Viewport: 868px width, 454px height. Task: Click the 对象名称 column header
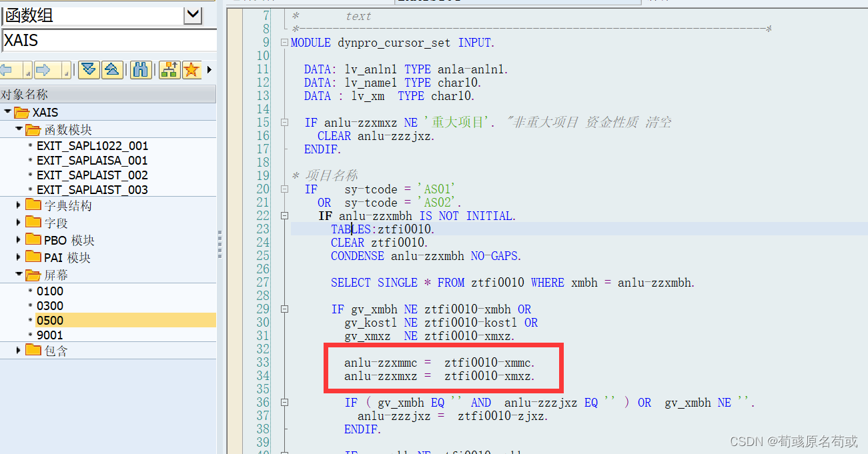(x=108, y=94)
